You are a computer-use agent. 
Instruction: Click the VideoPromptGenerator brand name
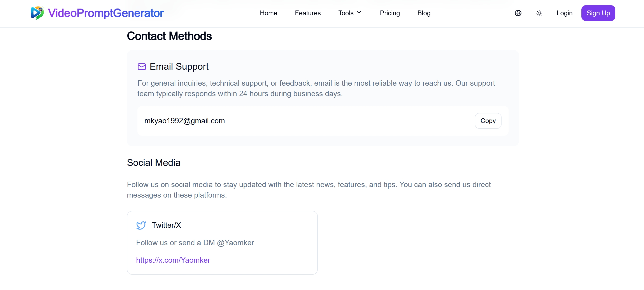[x=106, y=13]
